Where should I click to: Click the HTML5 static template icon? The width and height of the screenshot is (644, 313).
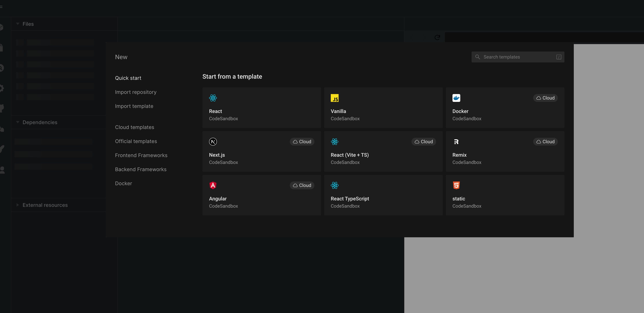[456, 185]
